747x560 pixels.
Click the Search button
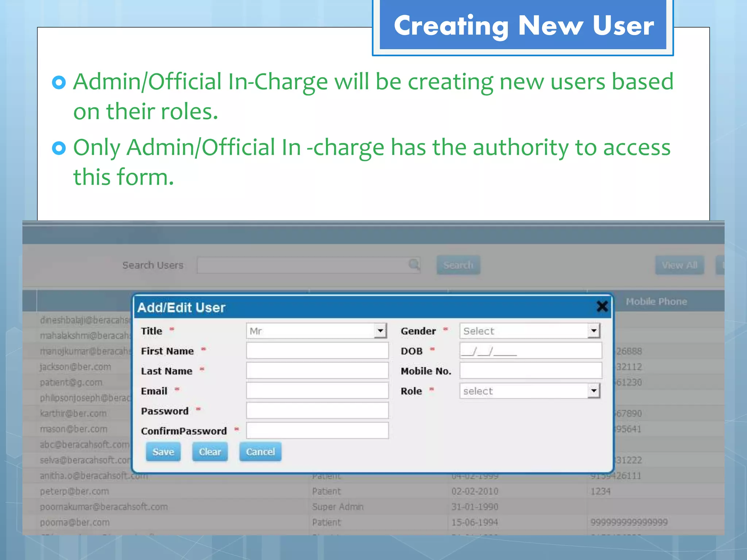pyautogui.click(x=458, y=265)
